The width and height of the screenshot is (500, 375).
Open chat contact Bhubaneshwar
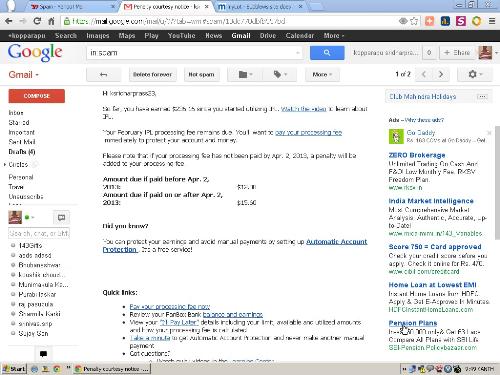[x=39, y=265]
